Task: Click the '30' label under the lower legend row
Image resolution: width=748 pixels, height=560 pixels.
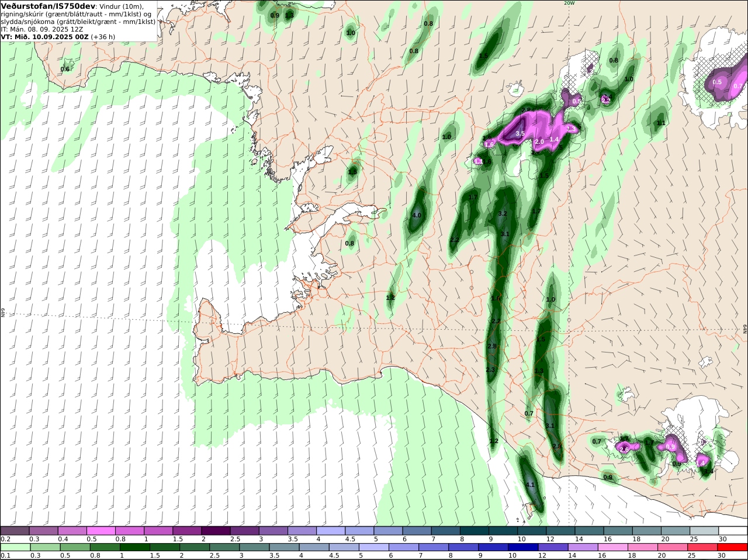Action: pyautogui.click(x=722, y=556)
